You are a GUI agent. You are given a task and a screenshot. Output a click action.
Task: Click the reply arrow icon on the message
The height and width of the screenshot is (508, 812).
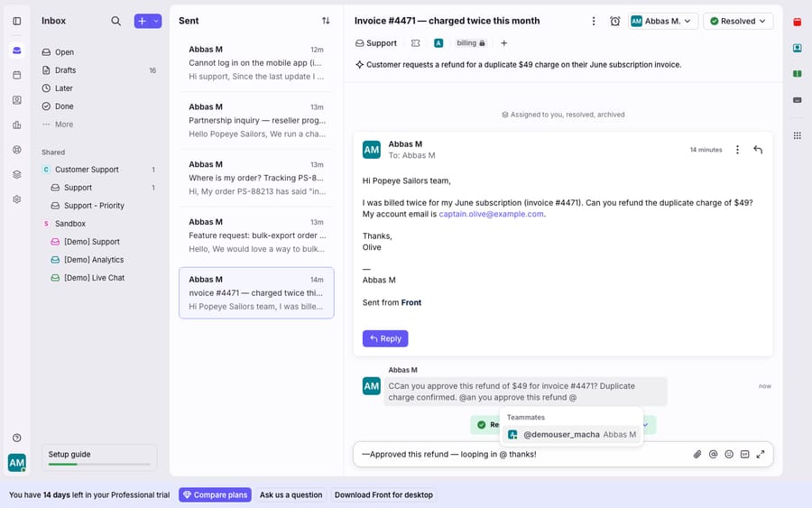pos(758,150)
